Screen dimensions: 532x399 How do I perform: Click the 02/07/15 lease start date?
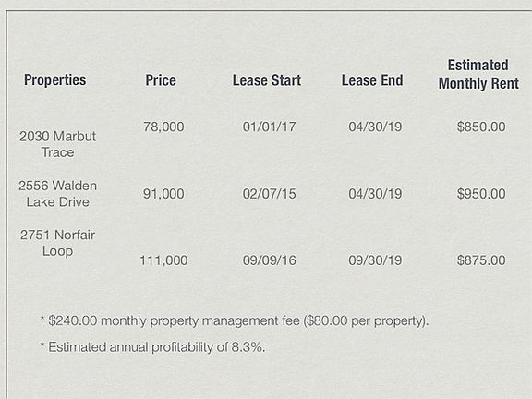tap(270, 194)
